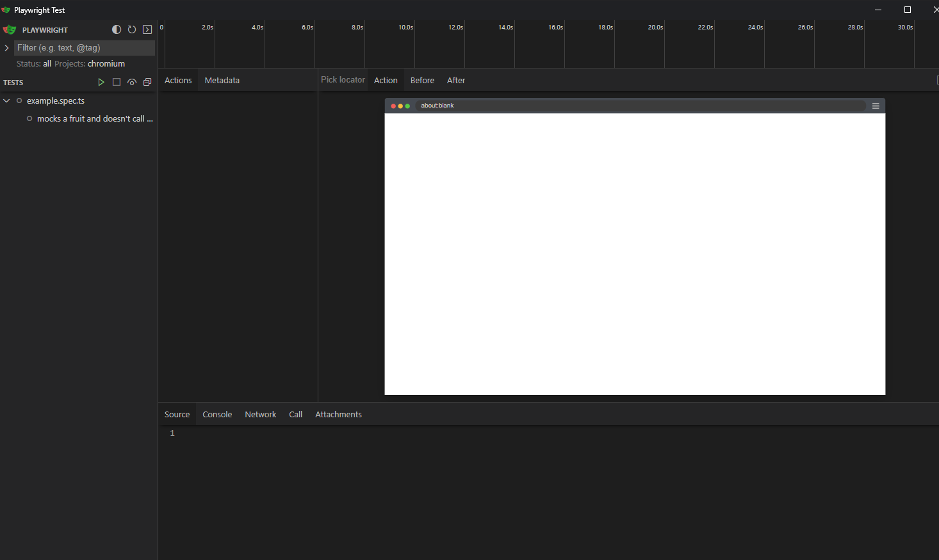
Task: Click the status circle beside mocks a fruit test
Action: pyautogui.click(x=29, y=118)
